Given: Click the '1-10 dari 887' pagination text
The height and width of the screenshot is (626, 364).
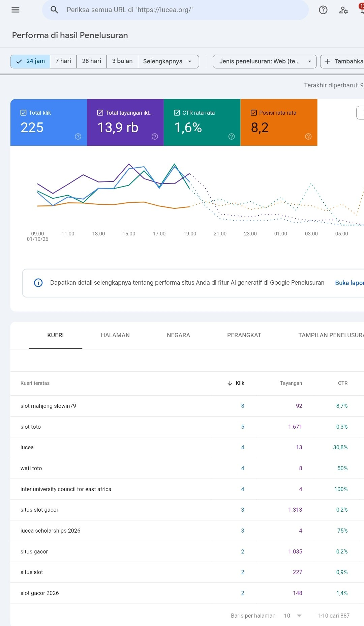Looking at the screenshot, I should coord(333,616).
